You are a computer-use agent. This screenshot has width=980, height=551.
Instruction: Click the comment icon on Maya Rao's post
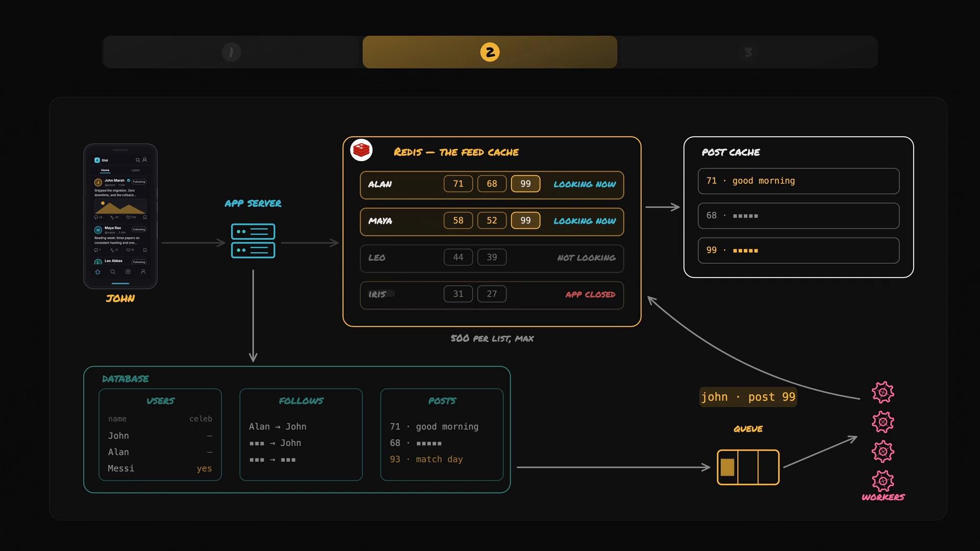(x=96, y=250)
